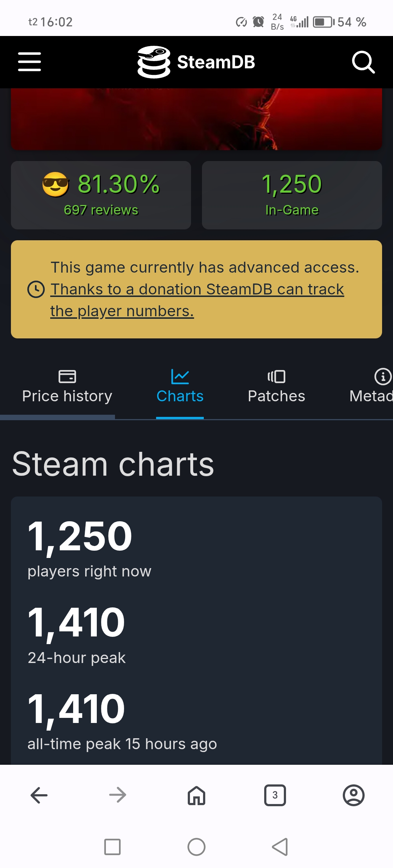Image resolution: width=393 pixels, height=868 pixels.
Task: Click the SteamDB logo
Action: coord(196,62)
